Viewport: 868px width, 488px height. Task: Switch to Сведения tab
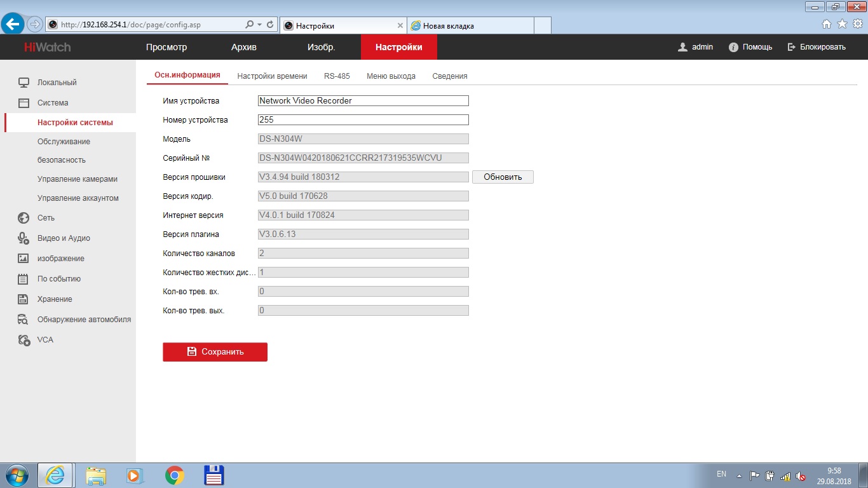click(450, 76)
